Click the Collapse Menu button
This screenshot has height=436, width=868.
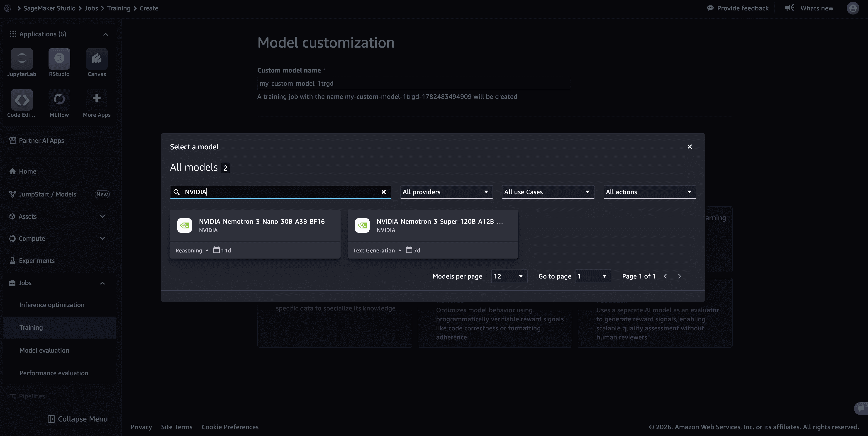tap(78, 419)
